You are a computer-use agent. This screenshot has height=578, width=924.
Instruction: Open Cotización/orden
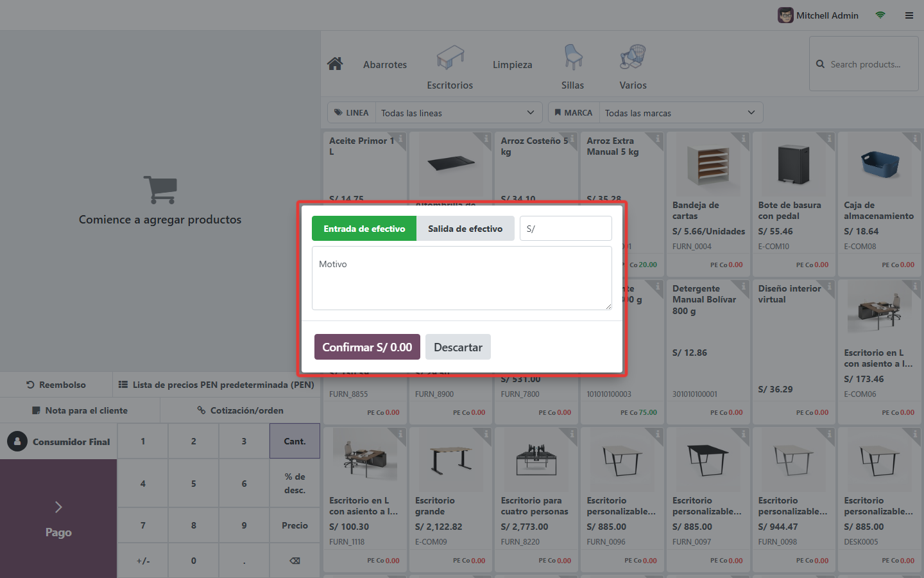pos(240,410)
